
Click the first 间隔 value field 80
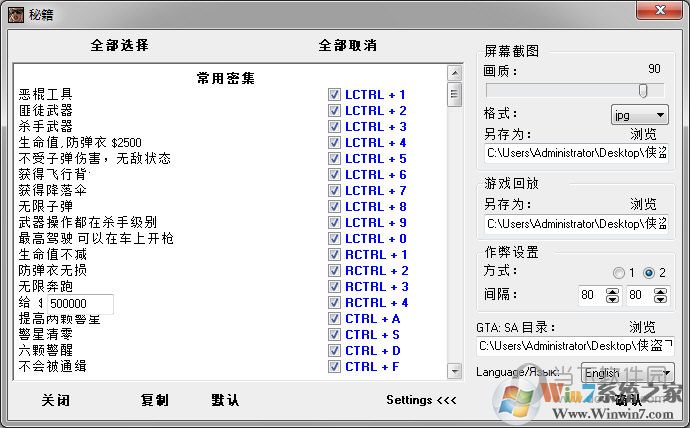(x=591, y=295)
